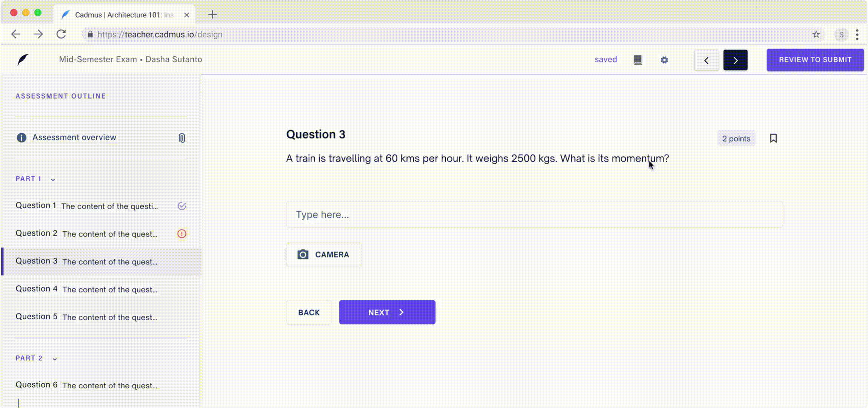Collapse the PART 1 section

[x=53, y=179]
